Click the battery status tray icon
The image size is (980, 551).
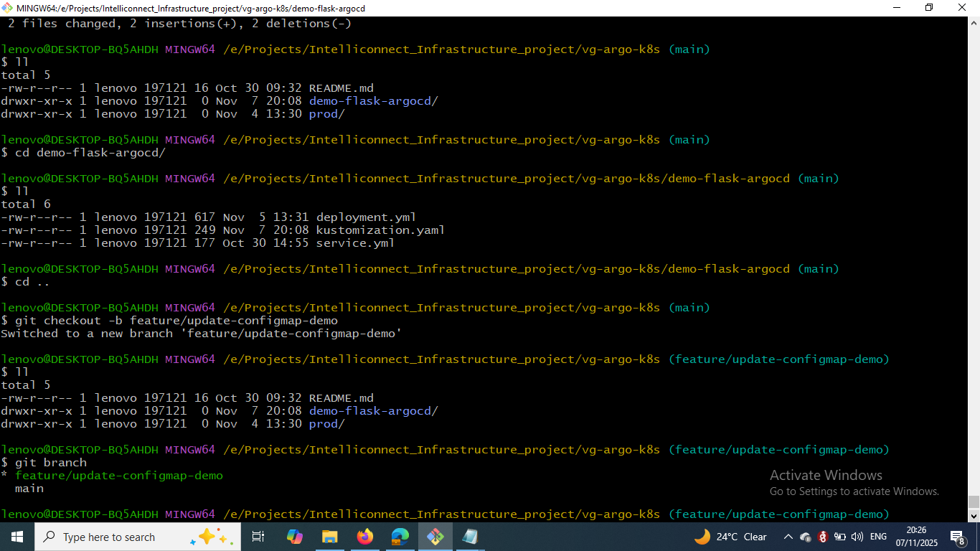[840, 537]
